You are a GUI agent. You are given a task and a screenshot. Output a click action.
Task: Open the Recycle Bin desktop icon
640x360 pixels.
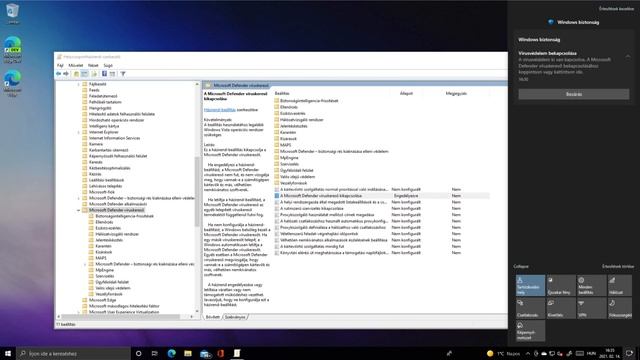13,13
